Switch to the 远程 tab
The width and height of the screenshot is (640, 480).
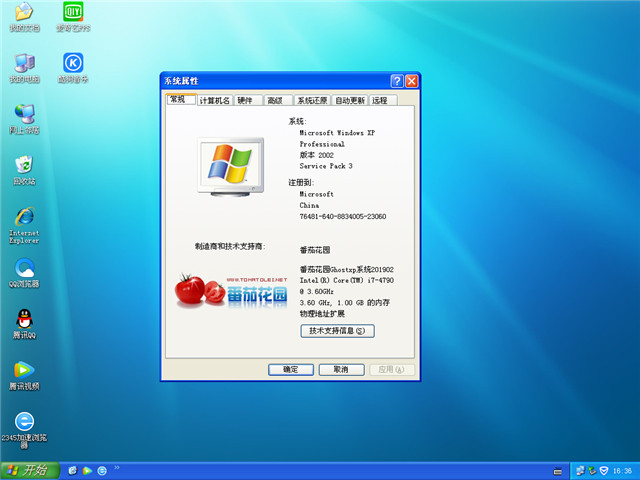(x=383, y=100)
